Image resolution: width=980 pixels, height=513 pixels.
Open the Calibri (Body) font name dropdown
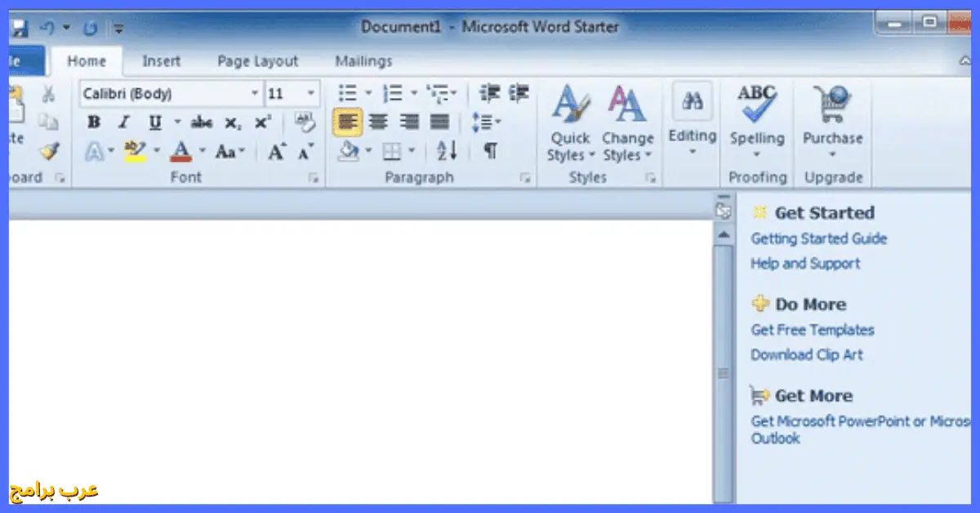pyautogui.click(x=255, y=94)
